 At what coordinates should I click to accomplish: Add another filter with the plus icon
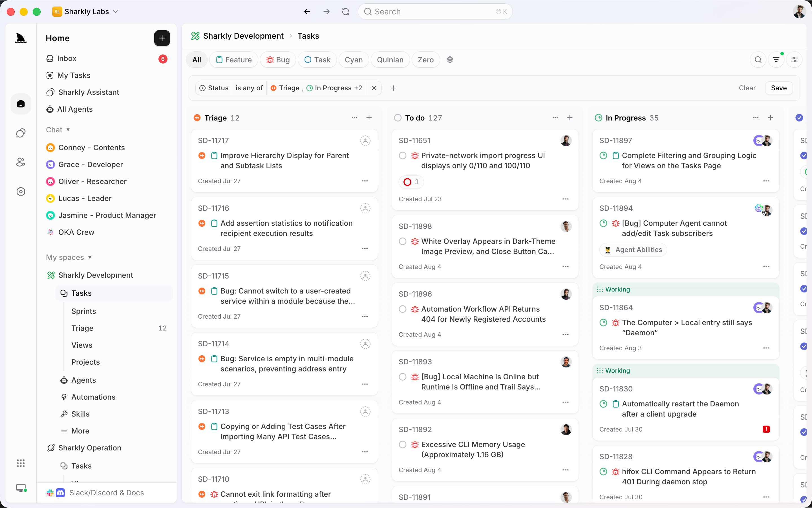[394, 88]
